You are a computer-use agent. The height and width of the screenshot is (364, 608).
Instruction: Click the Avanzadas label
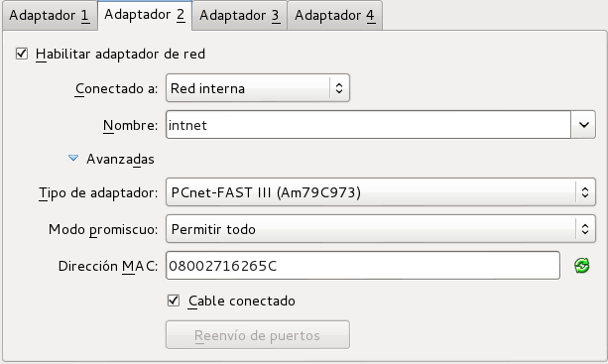[120, 159]
